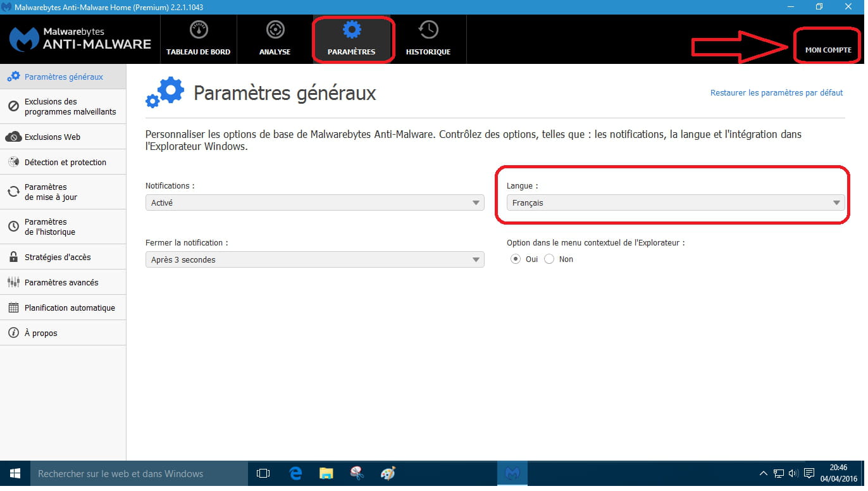Open the Paramètres avancés section
The height and width of the screenshot is (491, 868).
63,283
